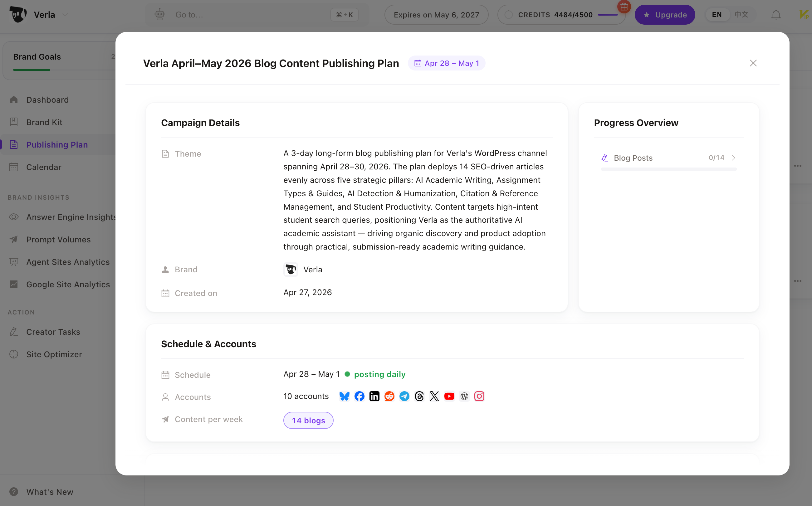
Task: Go to Agent Sites Analytics
Action: point(68,262)
